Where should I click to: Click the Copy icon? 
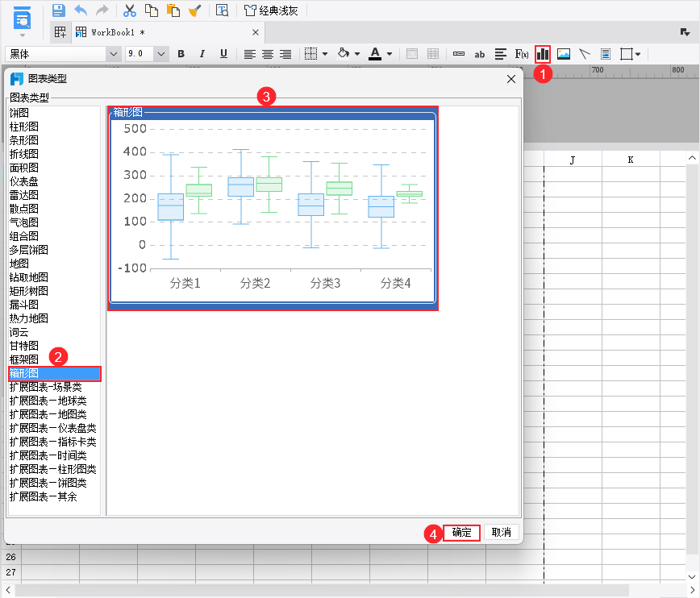(152, 10)
